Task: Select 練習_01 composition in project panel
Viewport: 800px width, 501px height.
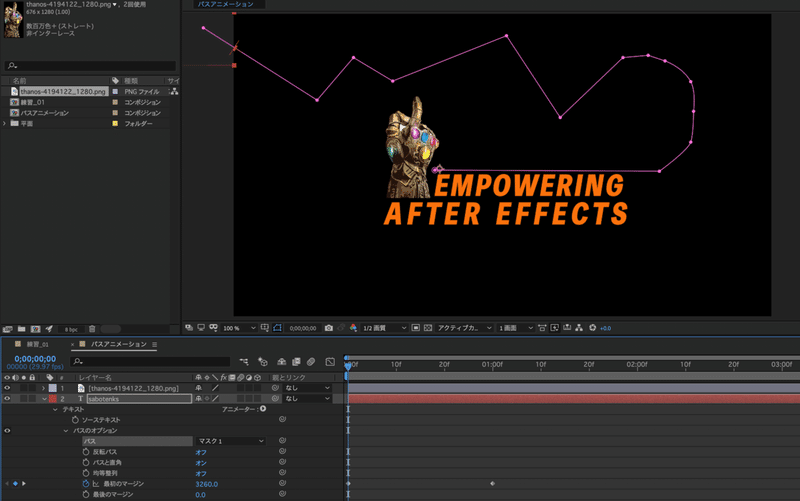Action: [x=32, y=102]
